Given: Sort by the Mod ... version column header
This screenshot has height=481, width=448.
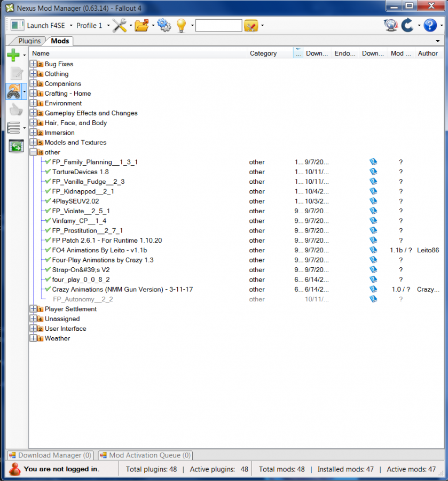Looking at the screenshot, I should click(x=401, y=53).
